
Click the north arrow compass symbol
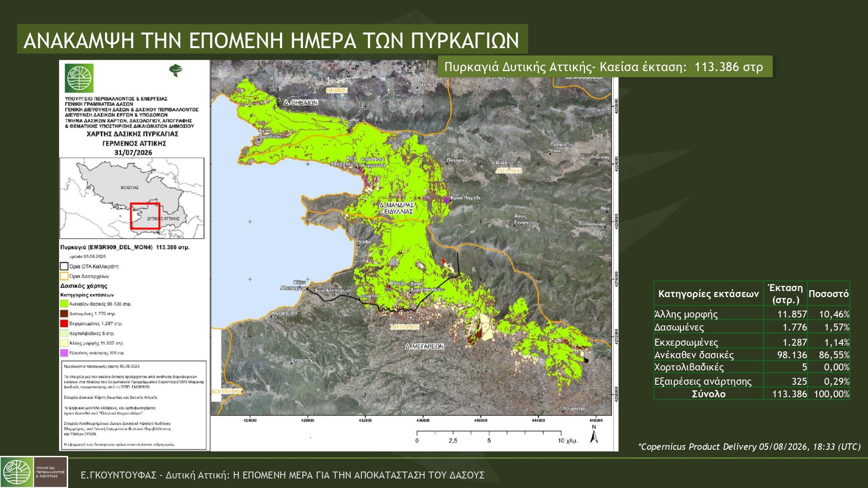point(594,434)
